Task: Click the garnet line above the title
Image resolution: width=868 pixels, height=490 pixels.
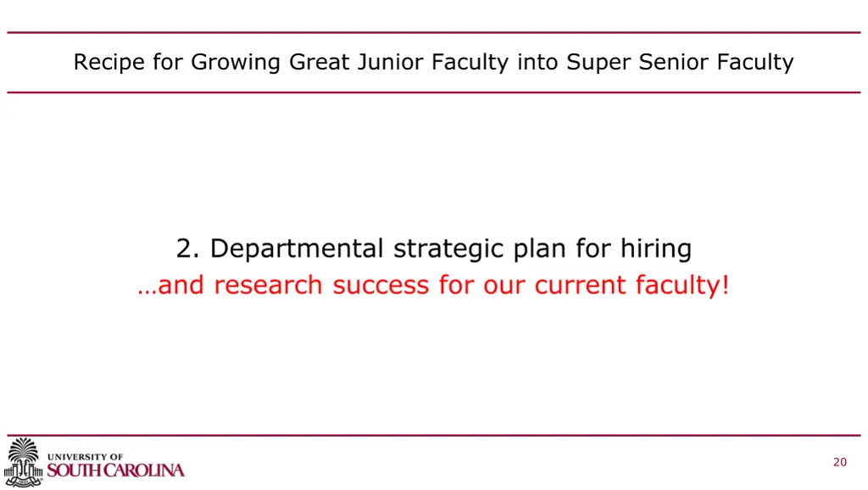Action: pos(433,32)
